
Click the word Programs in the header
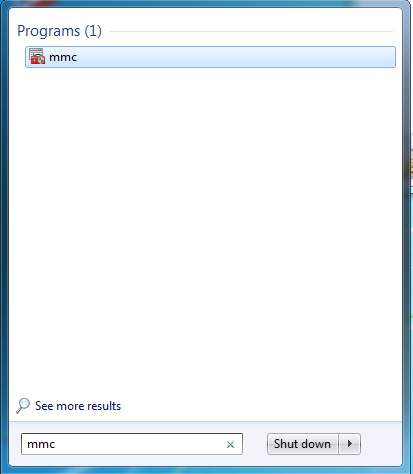[49, 31]
